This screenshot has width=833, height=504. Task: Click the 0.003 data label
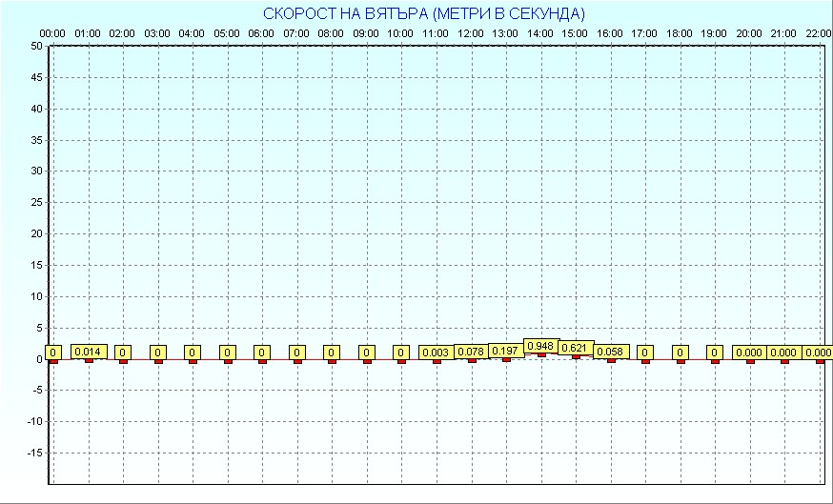click(436, 353)
